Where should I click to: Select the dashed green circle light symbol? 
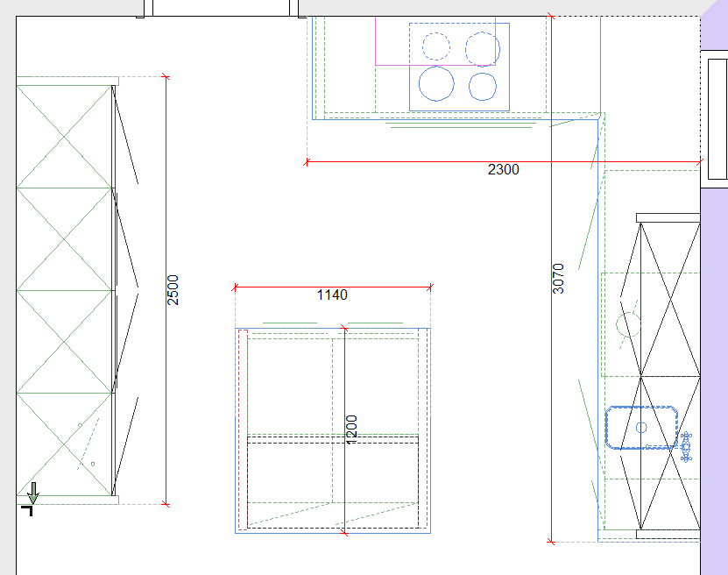coord(628,323)
